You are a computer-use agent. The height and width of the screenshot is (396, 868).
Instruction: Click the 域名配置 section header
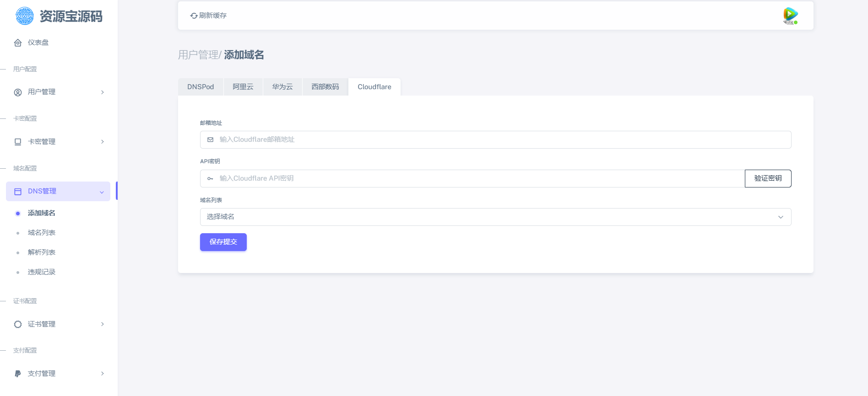[25, 168]
